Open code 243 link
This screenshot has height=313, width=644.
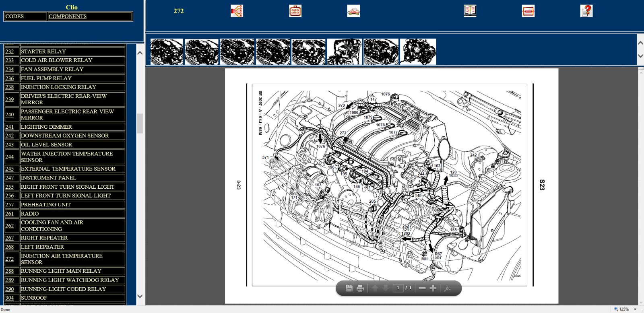pos(9,145)
